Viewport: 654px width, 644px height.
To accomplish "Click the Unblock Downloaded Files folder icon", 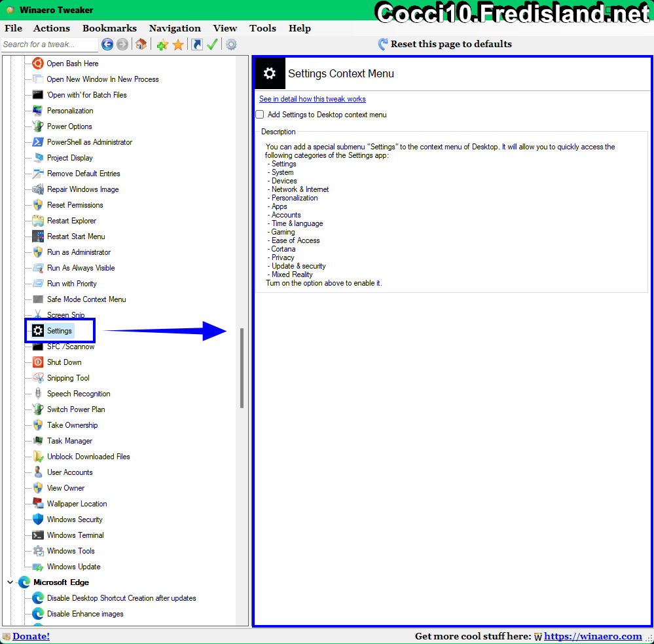I will (x=38, y=456).
